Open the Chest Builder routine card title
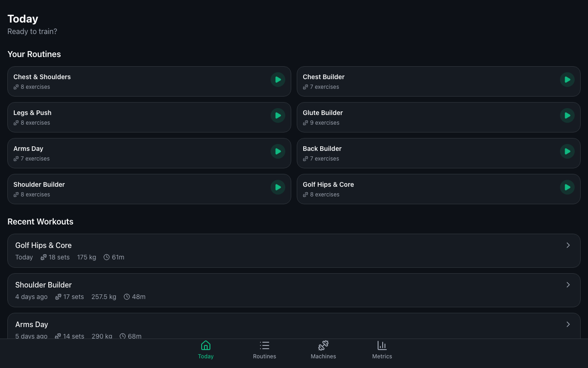The width and height of the screenshot is (588, 368). pos(323,77)
